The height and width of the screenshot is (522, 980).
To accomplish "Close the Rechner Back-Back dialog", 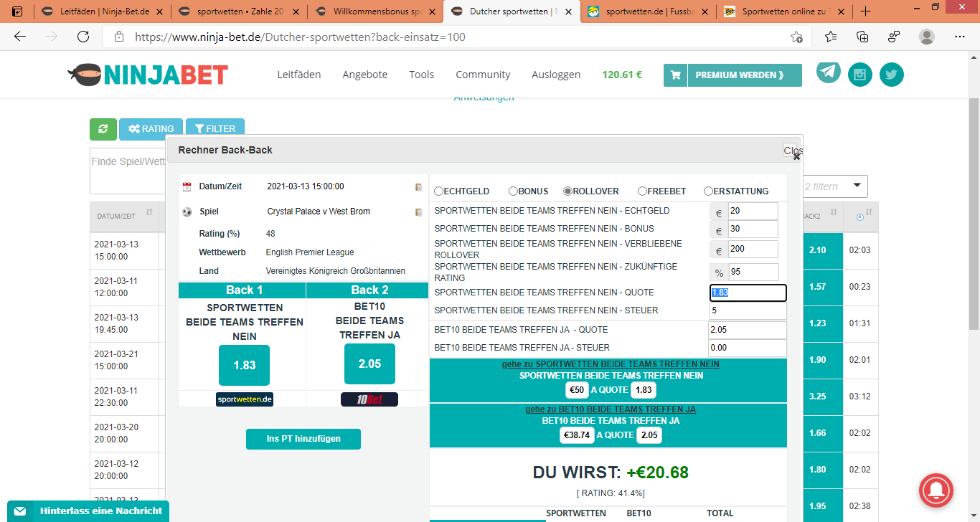I will (792, 151).
